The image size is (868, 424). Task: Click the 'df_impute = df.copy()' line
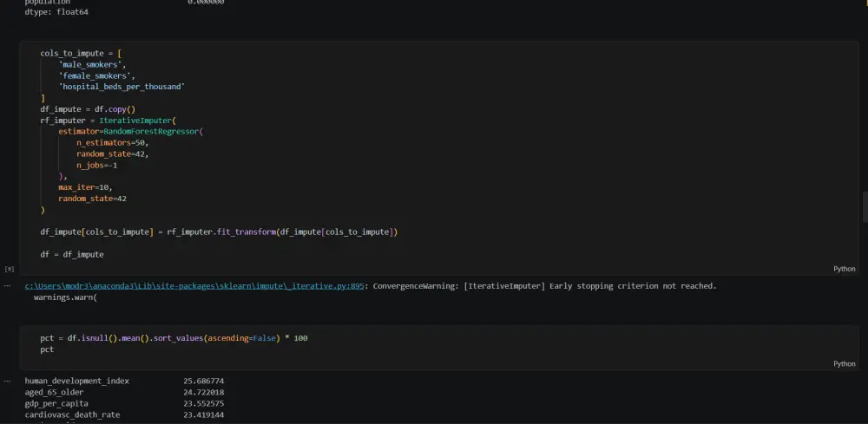(88, 109)
